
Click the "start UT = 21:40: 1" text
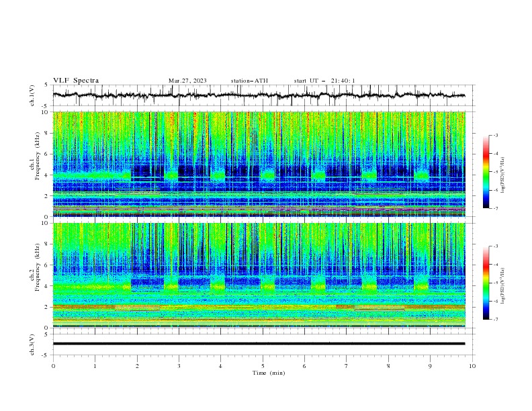pos(324,81)
